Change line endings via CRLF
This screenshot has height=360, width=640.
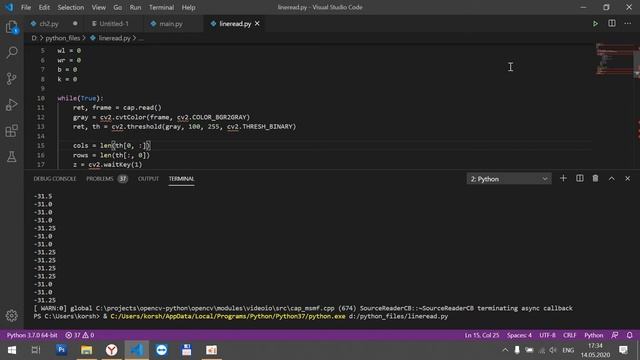pos(569,335)
